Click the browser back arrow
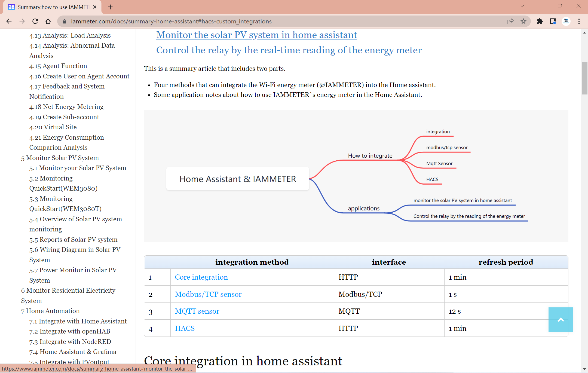Viewport: 588px width, 373px height. pos(9,21)
